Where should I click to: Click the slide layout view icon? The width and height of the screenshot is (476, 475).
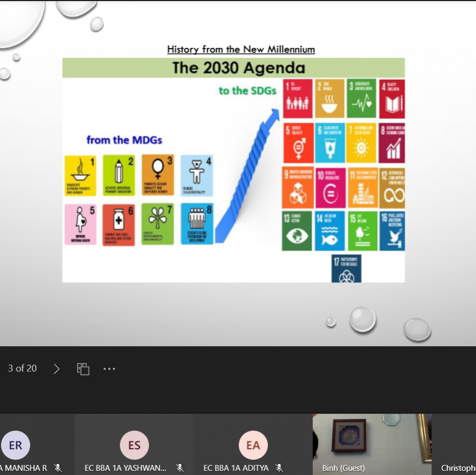pyautogui.click(x=83, y=369)
